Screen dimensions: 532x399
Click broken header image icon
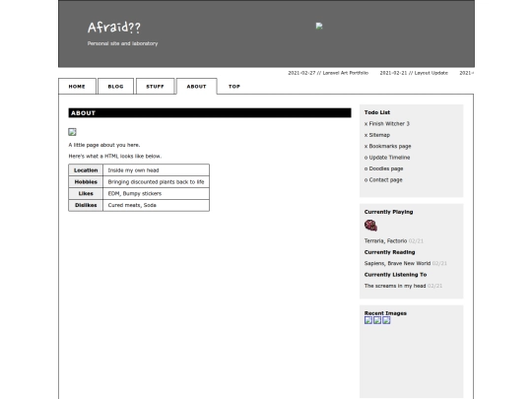coord(319,26)
